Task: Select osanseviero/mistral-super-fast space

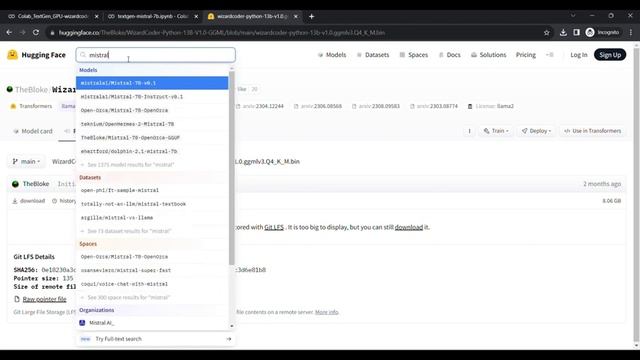Action: [x=152, y=270]
